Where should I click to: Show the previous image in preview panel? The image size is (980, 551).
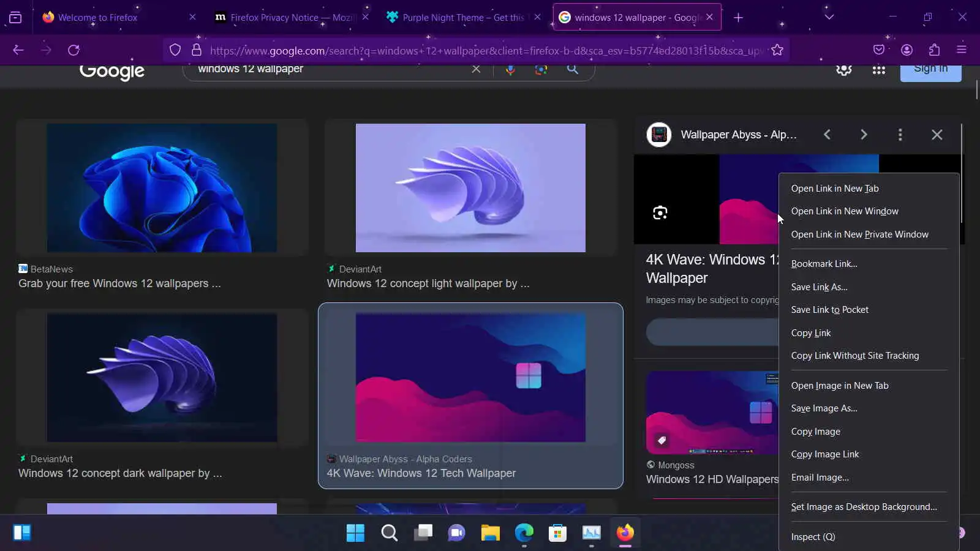pyautogui.click(x=827, y=135)
